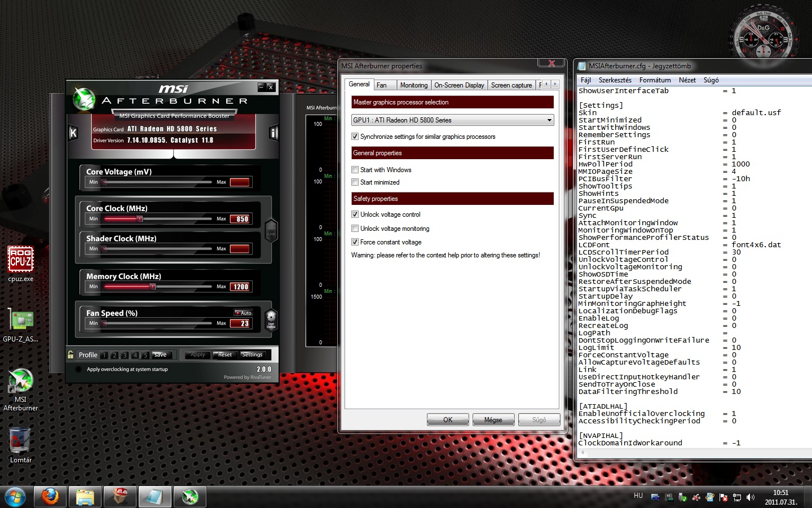Click the Fan Speed value field 23

240,323
